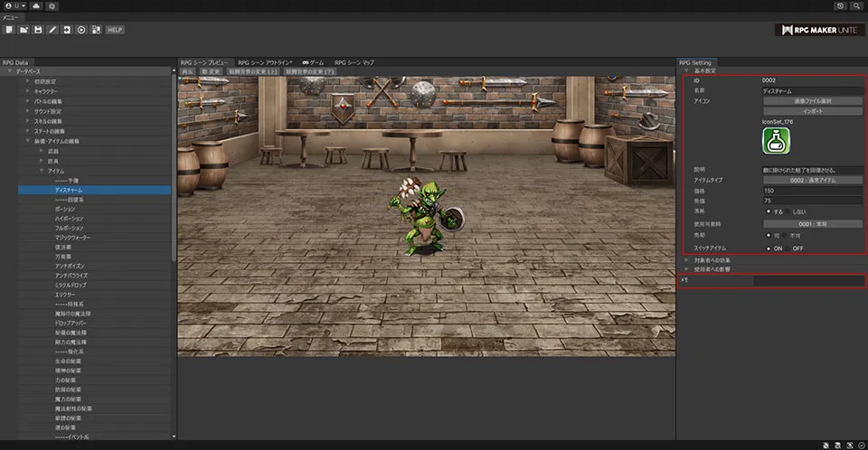Click the HELP button in toolbar
Viewport: 868px width, 450px height.
click(x=115, y=30)
